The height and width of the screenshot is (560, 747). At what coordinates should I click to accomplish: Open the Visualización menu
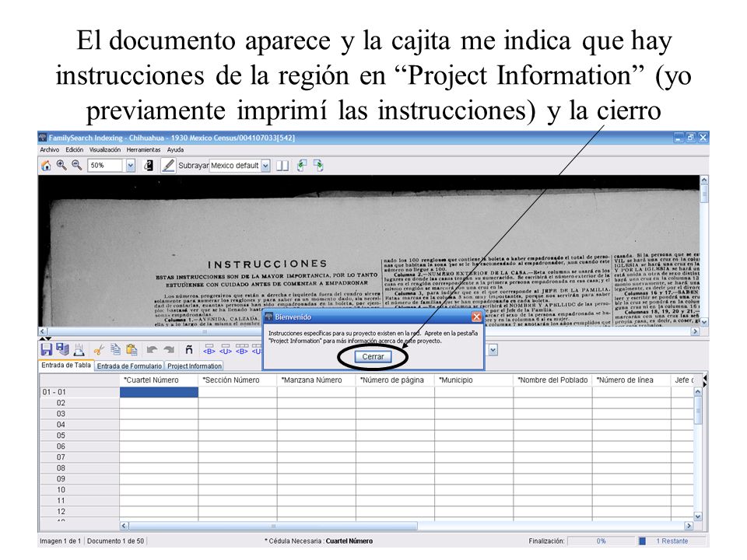105,149
